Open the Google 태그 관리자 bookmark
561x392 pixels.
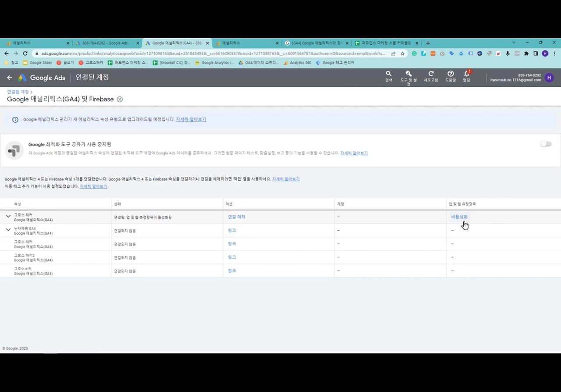click(x=335, y=63)
